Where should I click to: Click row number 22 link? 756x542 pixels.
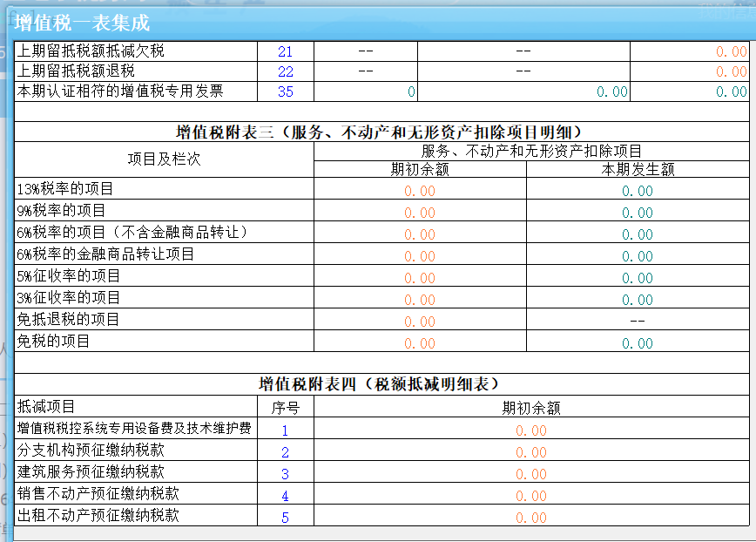point(285,72)
